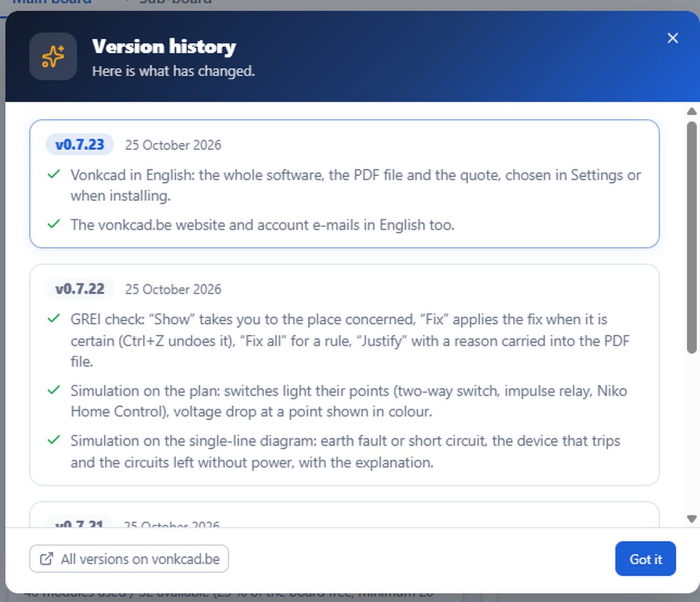Click 'The vonkcad.be website and account e-mails' entry
The height and width of the screenshot is (602, 700).
pyautogui.click(x=263, y=225)
